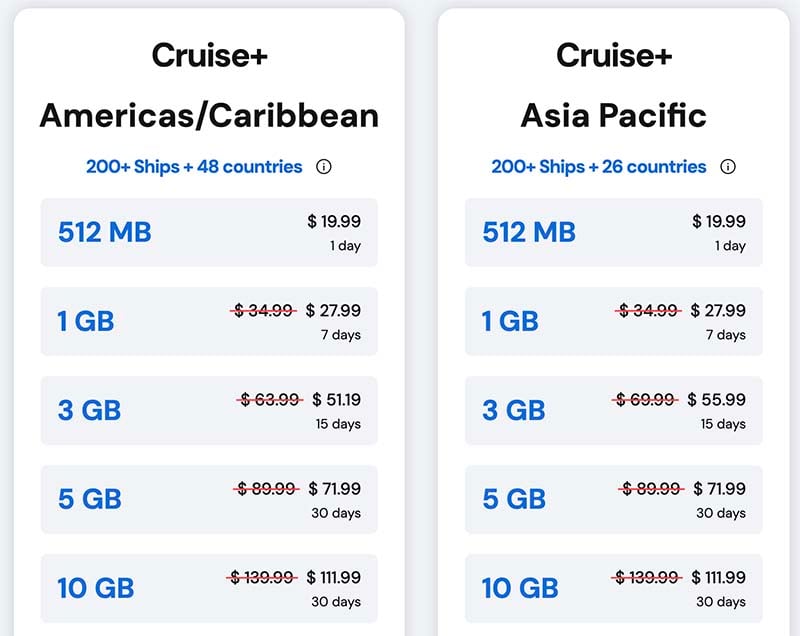Image resolution: width=800 pixels, height=636 pixels.
Task: Click Cruise+ Americas/Caribbean heading
Action: (x=209, y=86)
